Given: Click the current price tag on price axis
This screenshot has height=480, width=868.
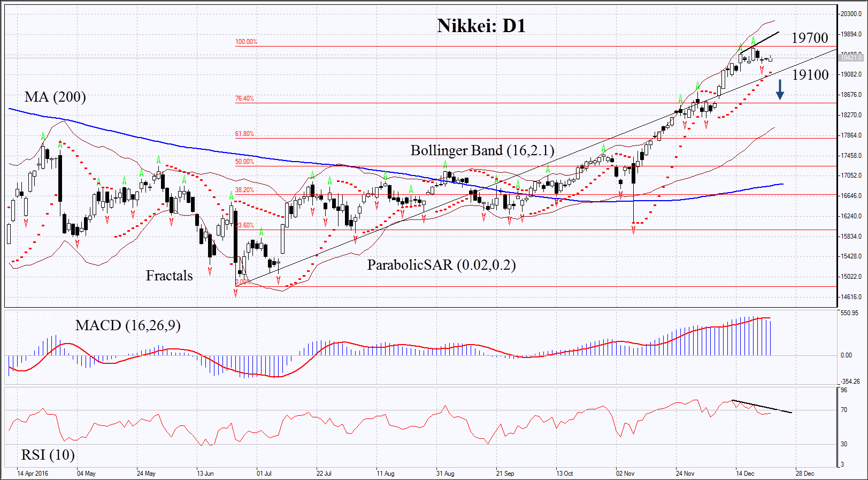Looking at the screenshot, I should pyautogui.click(x=851, y=57).
